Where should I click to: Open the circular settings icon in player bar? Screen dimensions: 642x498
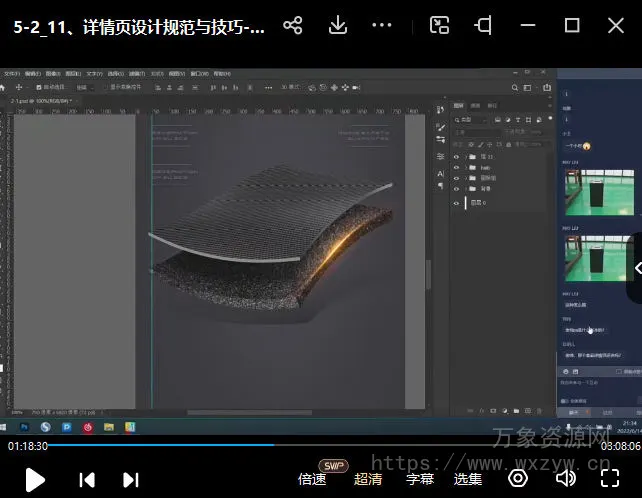tap(518, 478)
